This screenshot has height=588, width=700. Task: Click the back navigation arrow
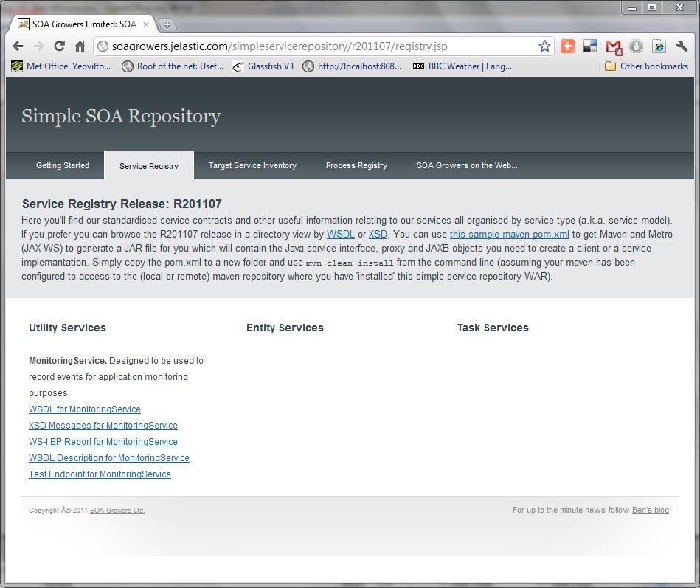tap(18, 45)
